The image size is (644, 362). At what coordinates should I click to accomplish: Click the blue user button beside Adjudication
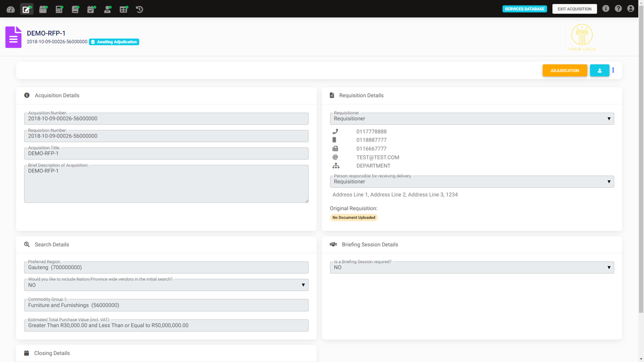(x=599, y=70)
